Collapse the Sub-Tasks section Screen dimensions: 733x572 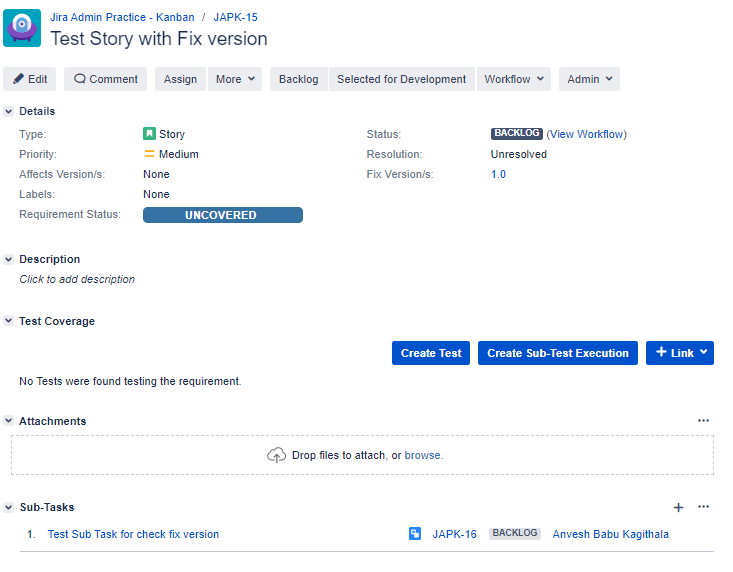8,507
